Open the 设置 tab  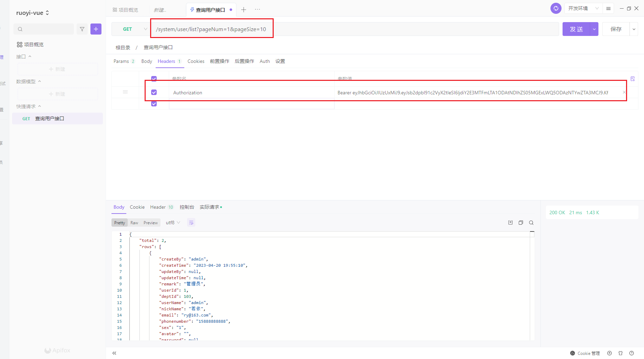(x=280, y=61)
